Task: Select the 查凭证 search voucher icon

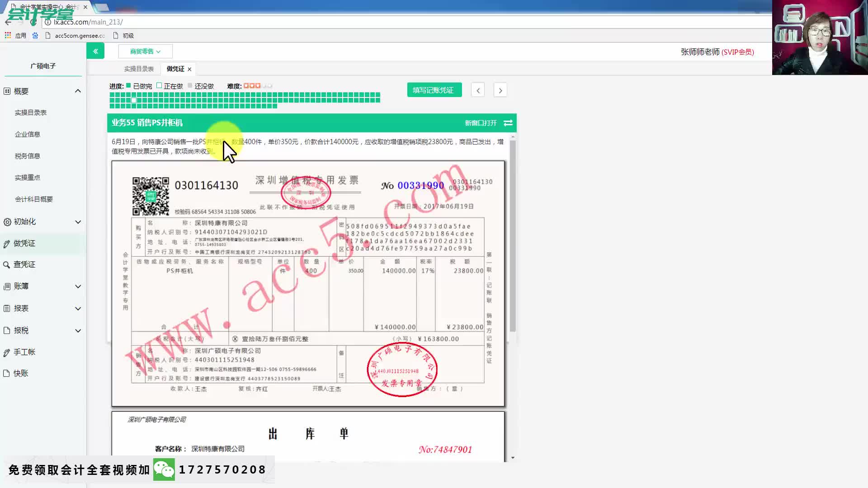Action: [6, 264]
